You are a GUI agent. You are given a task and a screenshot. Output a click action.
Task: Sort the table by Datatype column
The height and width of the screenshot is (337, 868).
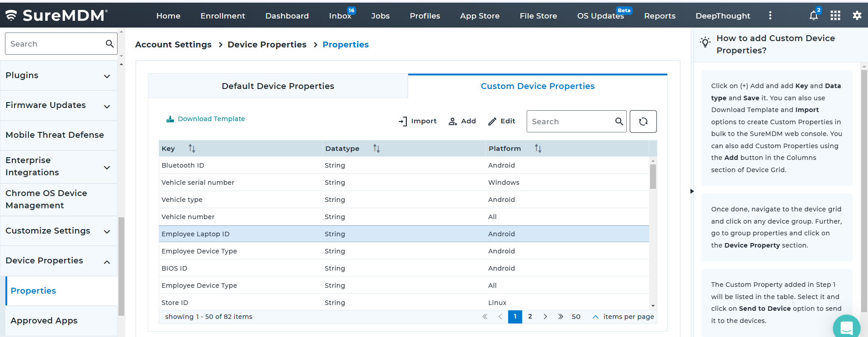pyautogui.click(x=376, y=148)
